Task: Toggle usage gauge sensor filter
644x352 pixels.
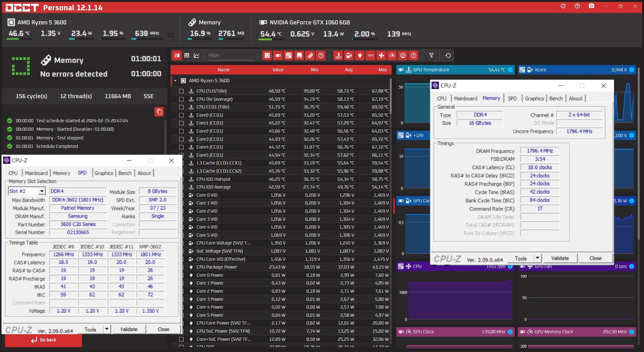Action: [x=403, y=55]
